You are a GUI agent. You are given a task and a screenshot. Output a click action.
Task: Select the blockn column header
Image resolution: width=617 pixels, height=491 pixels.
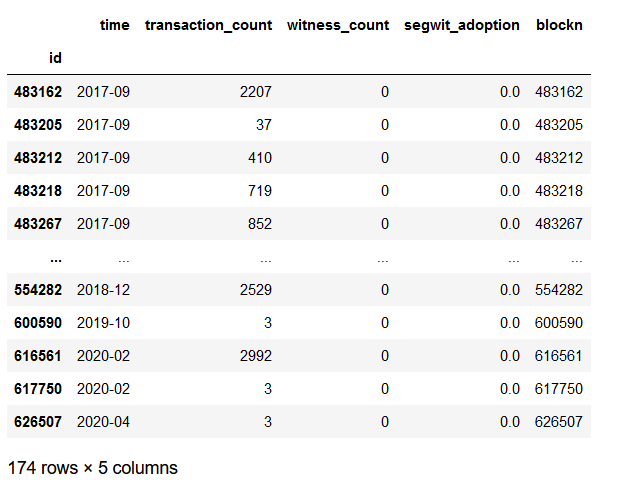(x=559, y=25)
